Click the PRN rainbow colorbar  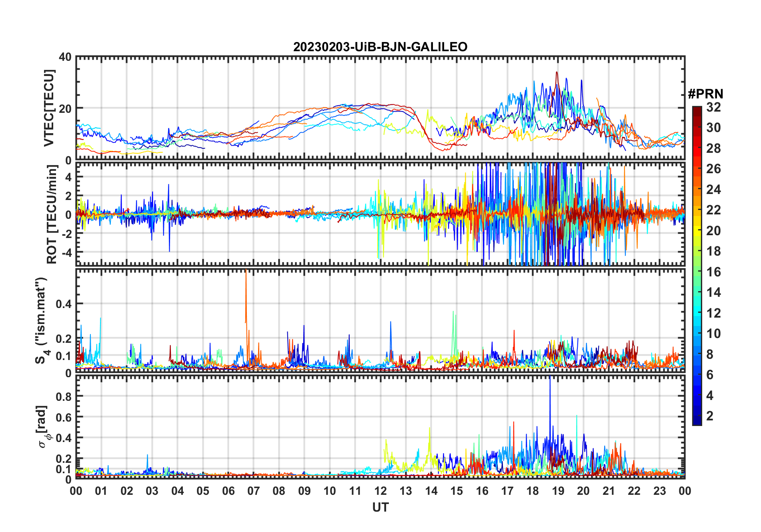pos(697,266)
